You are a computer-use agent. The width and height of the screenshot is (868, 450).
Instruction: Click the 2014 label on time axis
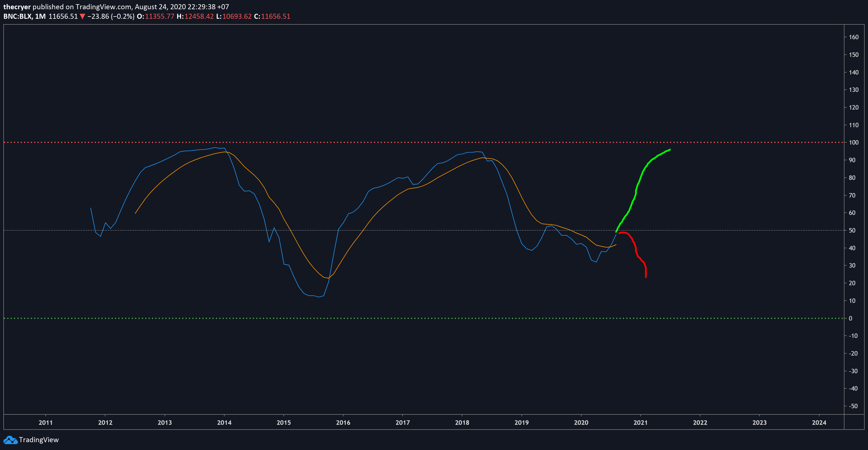pos(224,422)
